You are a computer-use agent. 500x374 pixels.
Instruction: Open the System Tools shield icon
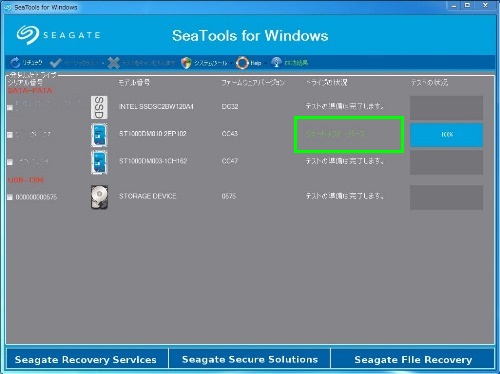(186, 62)
